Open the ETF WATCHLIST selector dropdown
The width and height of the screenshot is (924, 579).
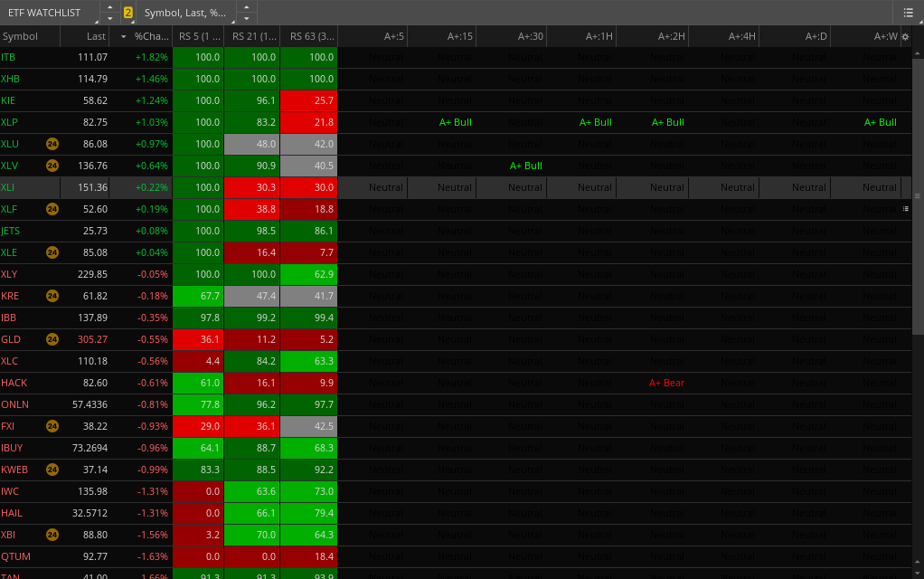tap(50, 13)
